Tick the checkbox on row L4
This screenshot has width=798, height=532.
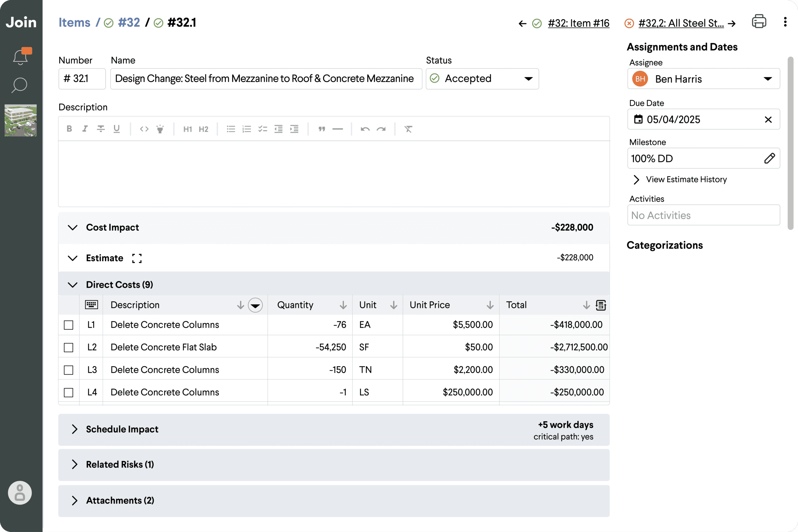point(69,392)
